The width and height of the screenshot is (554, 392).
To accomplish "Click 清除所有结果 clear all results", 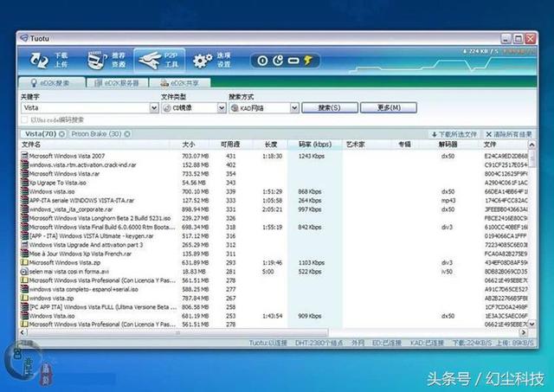I will (x=508, y=134).
